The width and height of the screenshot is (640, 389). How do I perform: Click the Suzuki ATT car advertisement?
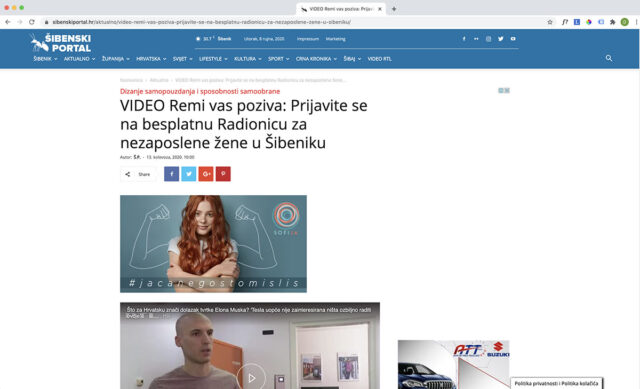pyautogui.click(x=453, y=364)
